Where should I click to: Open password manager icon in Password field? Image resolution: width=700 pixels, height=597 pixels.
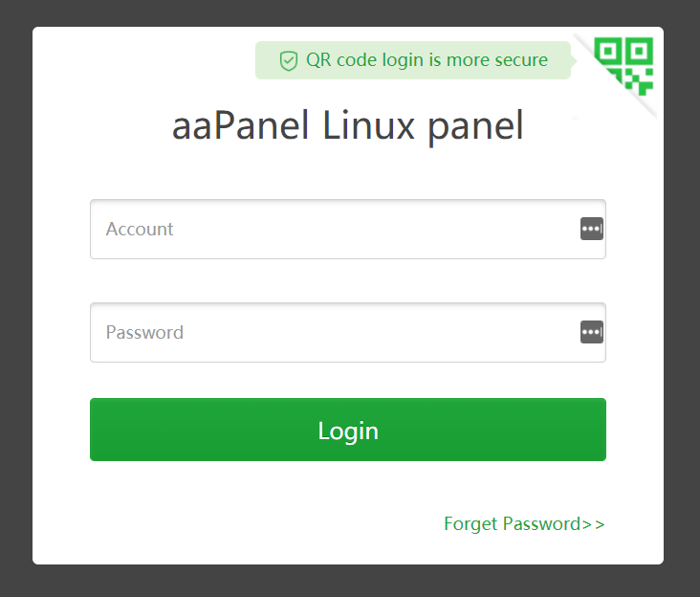click(x=592, y=332)
